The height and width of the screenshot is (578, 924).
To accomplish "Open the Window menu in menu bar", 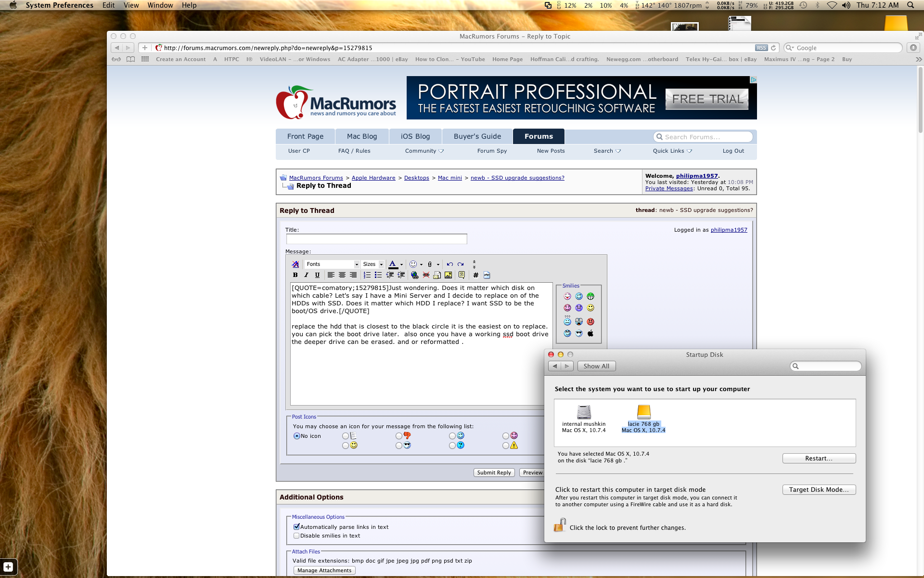I will click(160, 5).
